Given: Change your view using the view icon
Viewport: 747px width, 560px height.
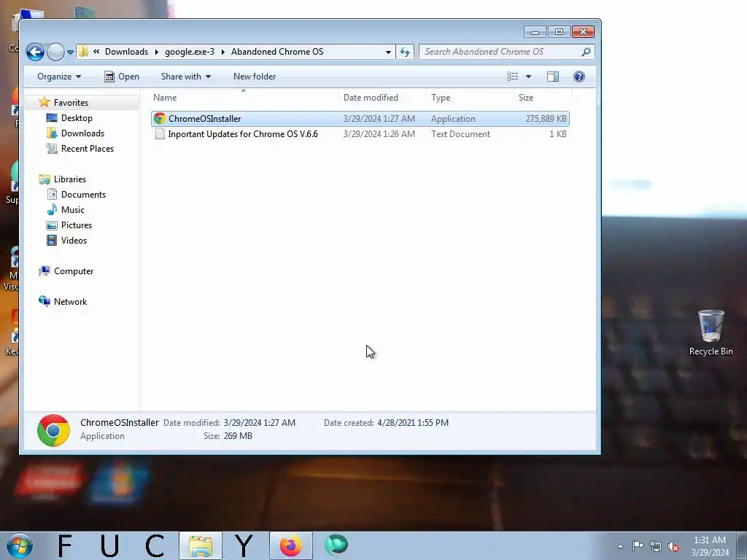Looking at the screenshot, I should pos(513,76).
